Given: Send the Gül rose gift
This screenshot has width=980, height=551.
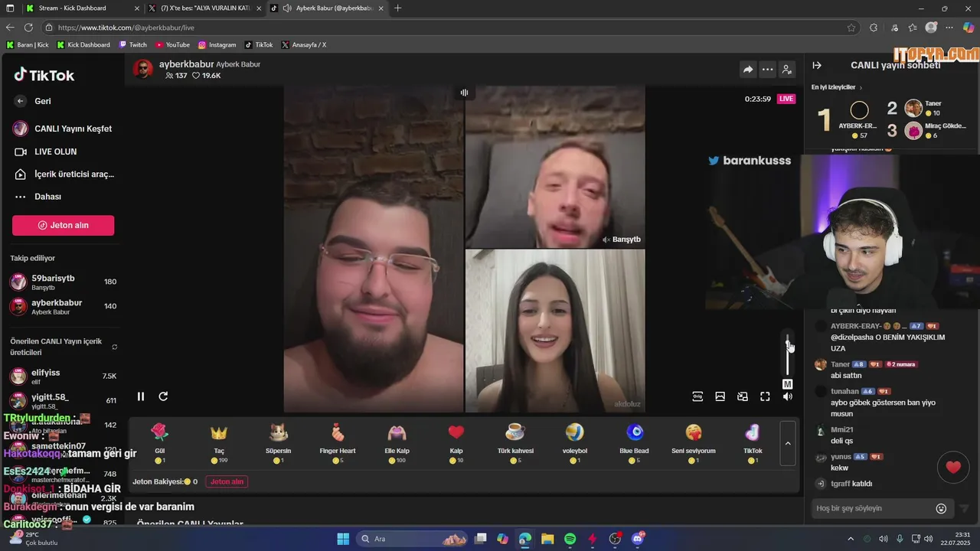Looking at the screenshot, I should pyautogui.click(x=159, y=442).
